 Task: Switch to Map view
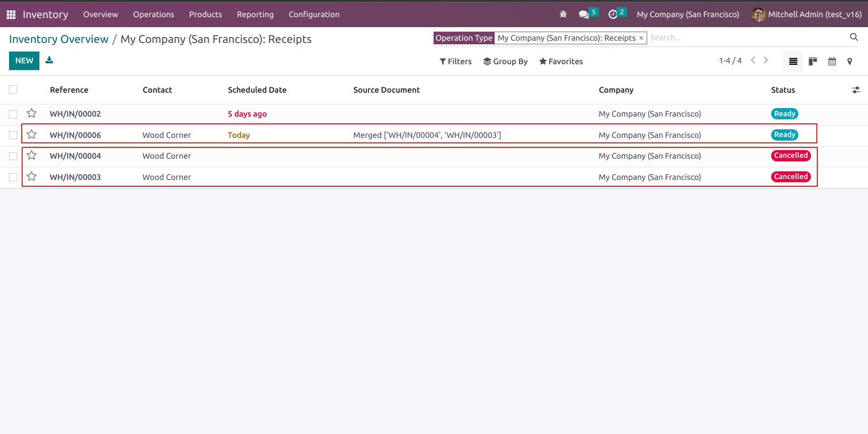[x=850, y=61]
